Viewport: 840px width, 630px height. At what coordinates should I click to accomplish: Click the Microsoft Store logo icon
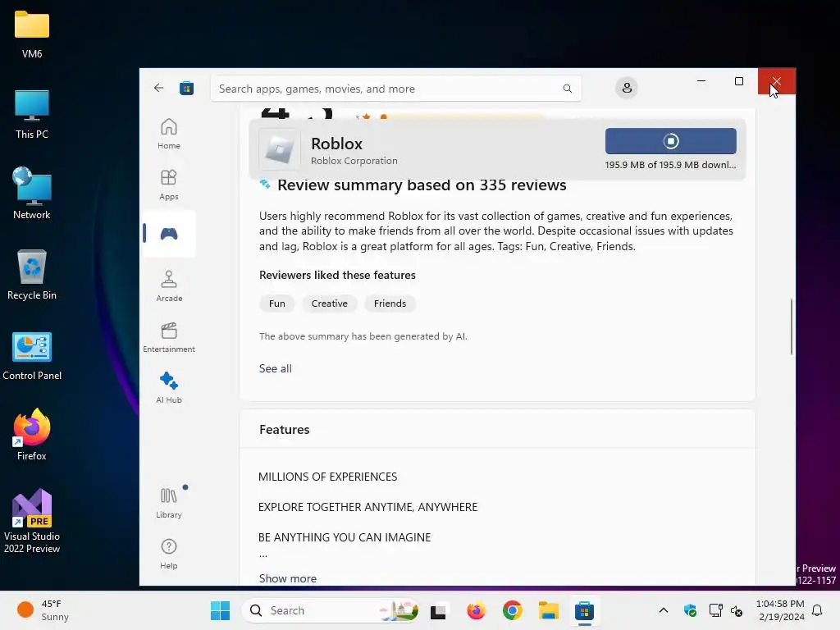186,88
